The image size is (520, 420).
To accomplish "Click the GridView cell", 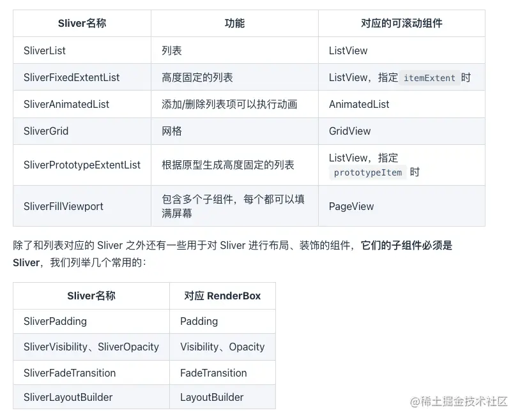I will pos(402,131).
